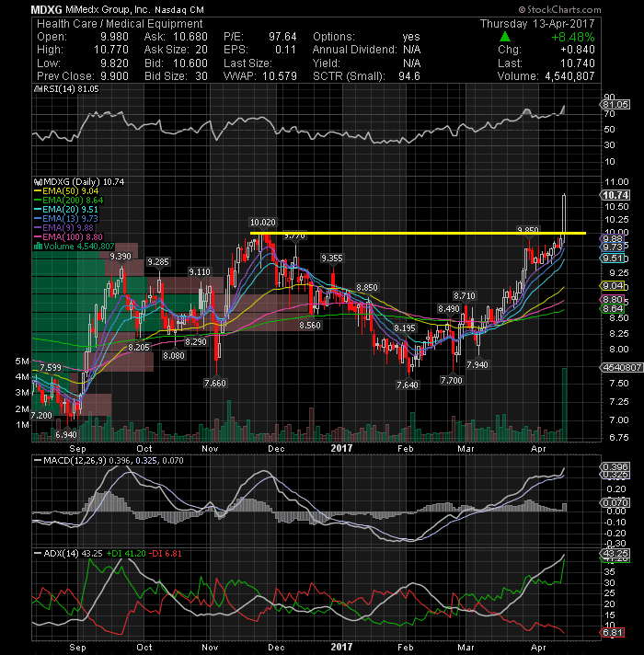The width and height of the screenshot is (644, 655).
Task: Select the Last value 10.740 in header
Action: tap(577, 63)
